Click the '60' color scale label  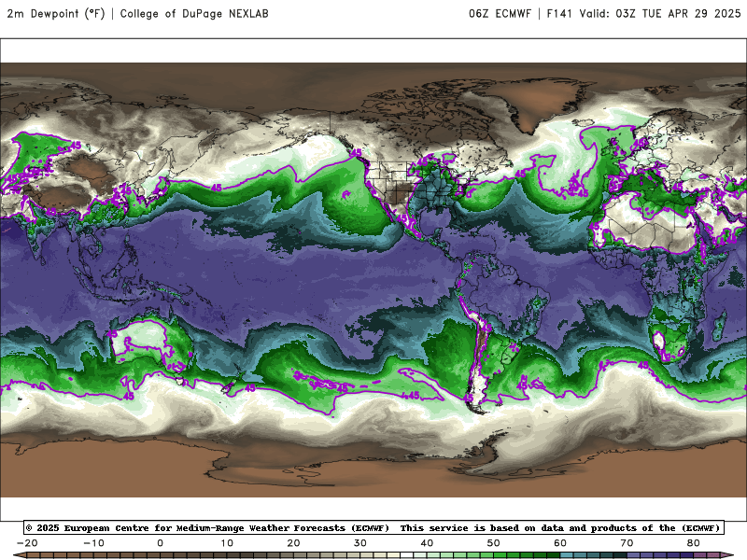(x=560, y=543)
